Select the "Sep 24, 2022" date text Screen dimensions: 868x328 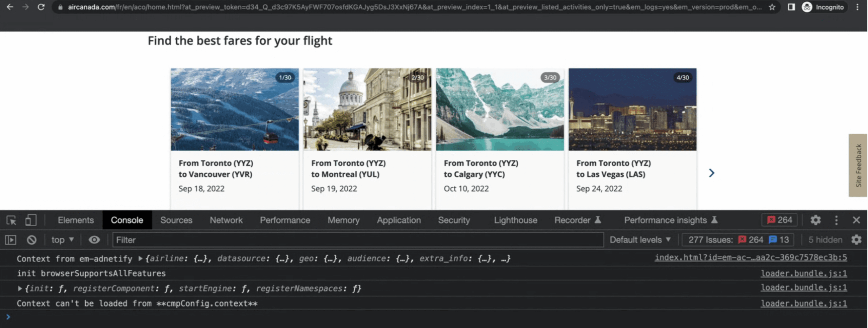pyautogui.click(x=599, y=189)
